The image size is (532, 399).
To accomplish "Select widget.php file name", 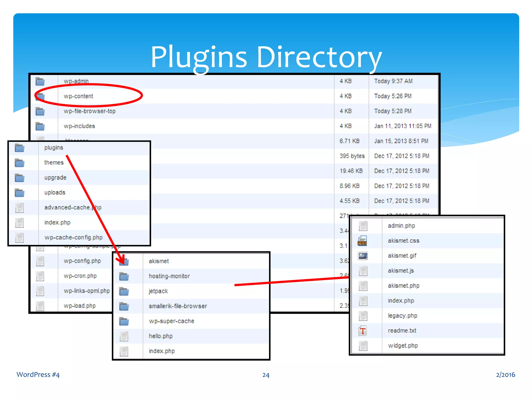I will (403, 346).
